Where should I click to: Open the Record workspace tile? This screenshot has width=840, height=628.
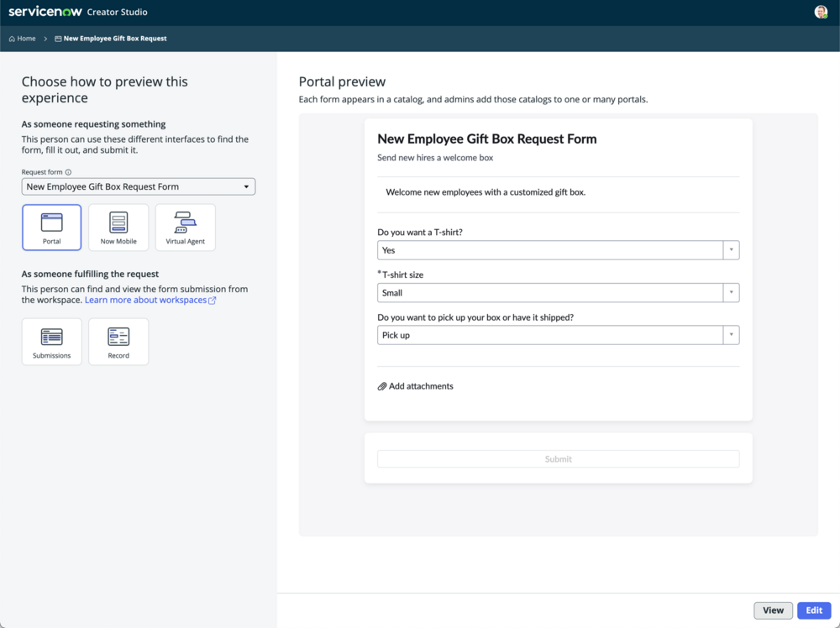click(118, 342)
